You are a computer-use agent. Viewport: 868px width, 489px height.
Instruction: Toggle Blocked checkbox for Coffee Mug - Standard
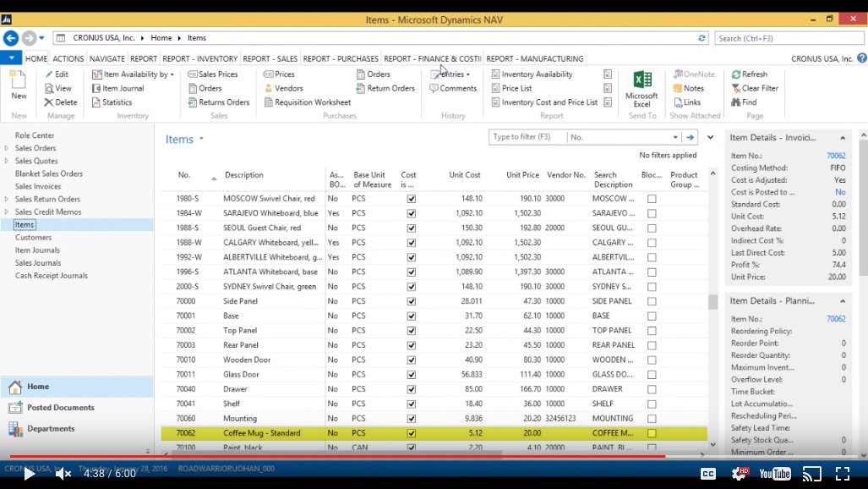point(652,433)
